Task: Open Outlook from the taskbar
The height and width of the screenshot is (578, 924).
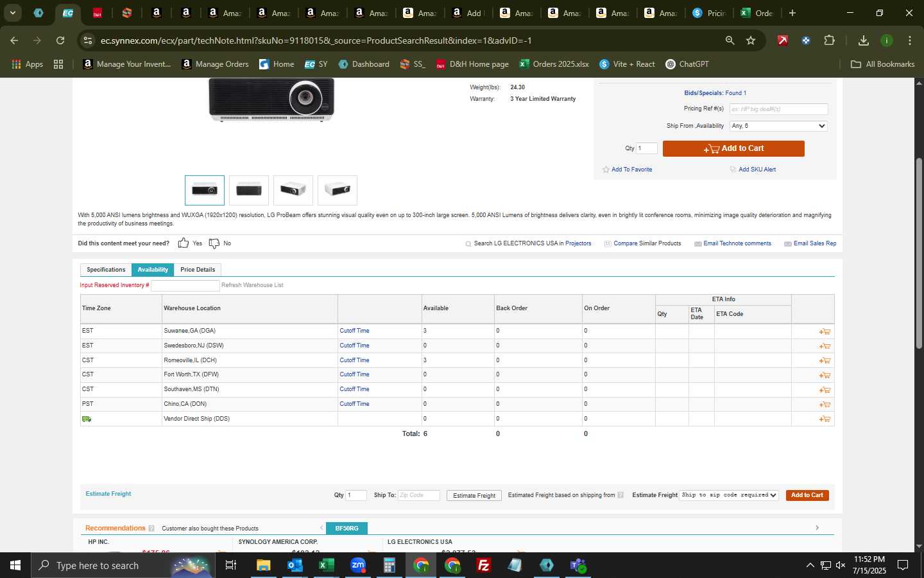Action: pos(295,565)
